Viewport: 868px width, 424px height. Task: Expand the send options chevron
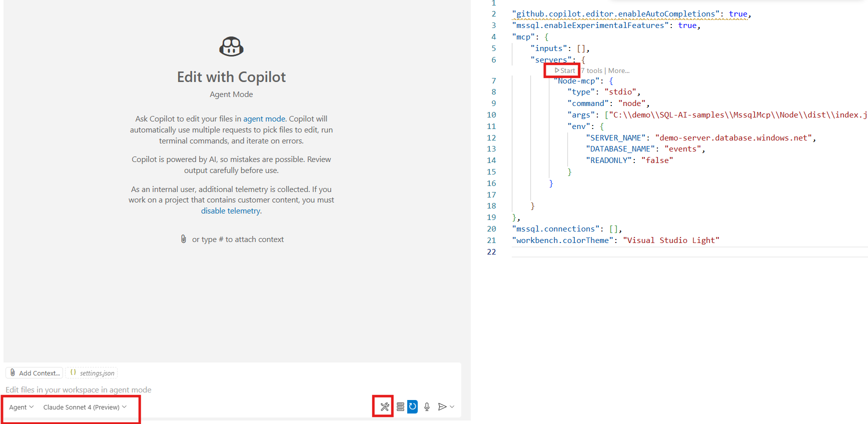pyautogui.click(x=452, y=406)
